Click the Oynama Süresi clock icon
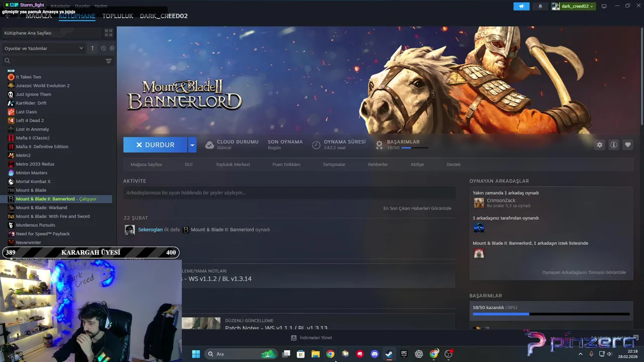Image resolution: width=644 pixels, height=362 pixels. [316, 145]
